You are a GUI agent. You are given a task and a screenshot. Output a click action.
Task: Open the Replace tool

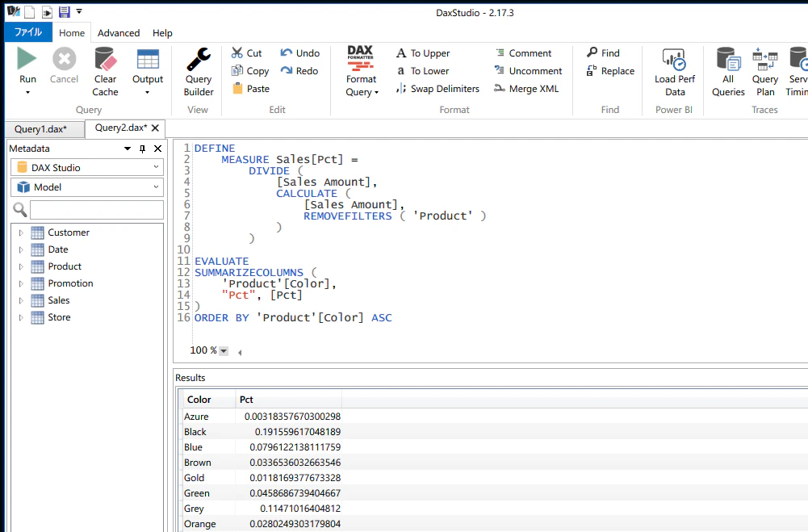610,71
